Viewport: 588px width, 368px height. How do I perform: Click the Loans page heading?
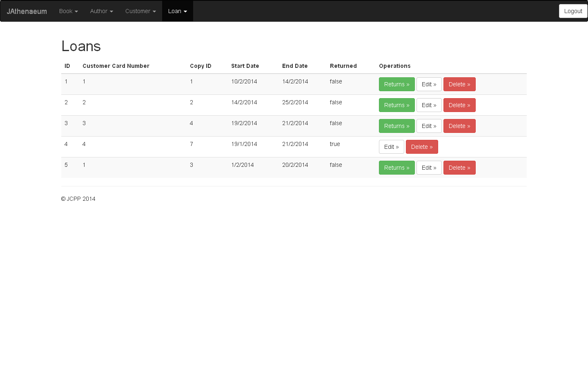pos(81,46)
